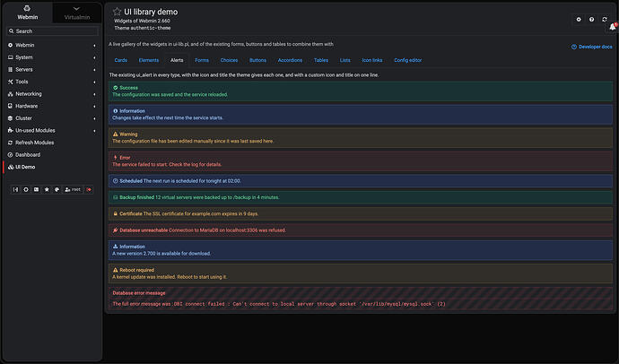This screenshot has height=364, width=619.
Task: Open the Accordions tab
Action: click(x=290, y=60)
